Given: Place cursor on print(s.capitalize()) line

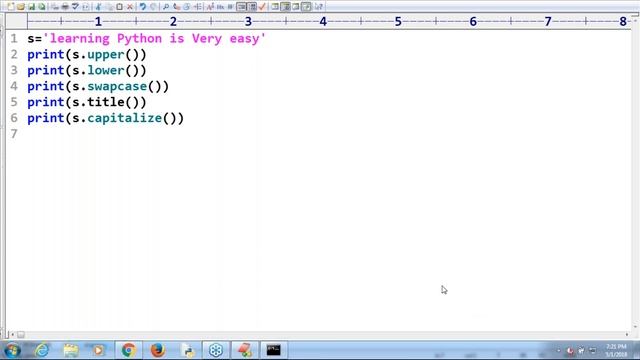Looking at the screenshot, I should point(105,118).
